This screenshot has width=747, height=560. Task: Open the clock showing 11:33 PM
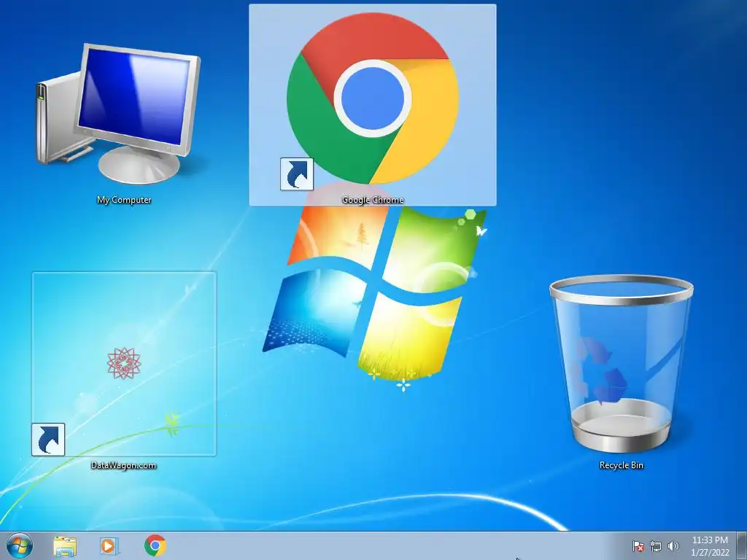tap(710, 546)
